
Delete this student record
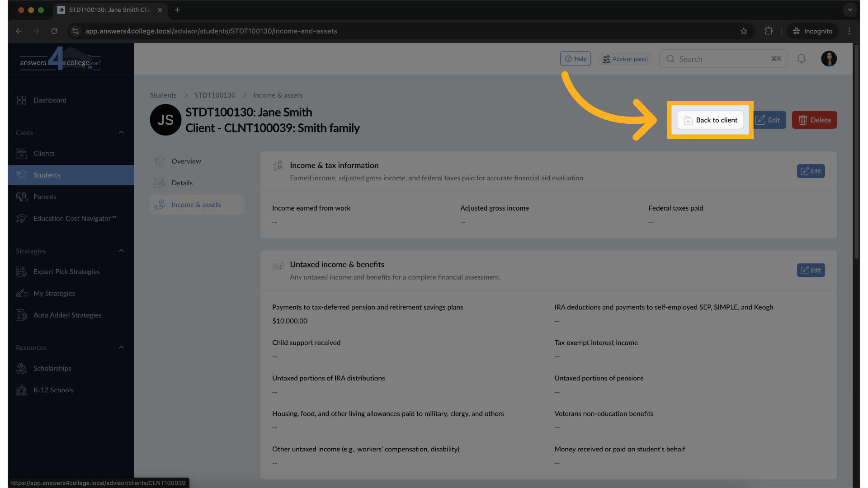coord(814,120)
